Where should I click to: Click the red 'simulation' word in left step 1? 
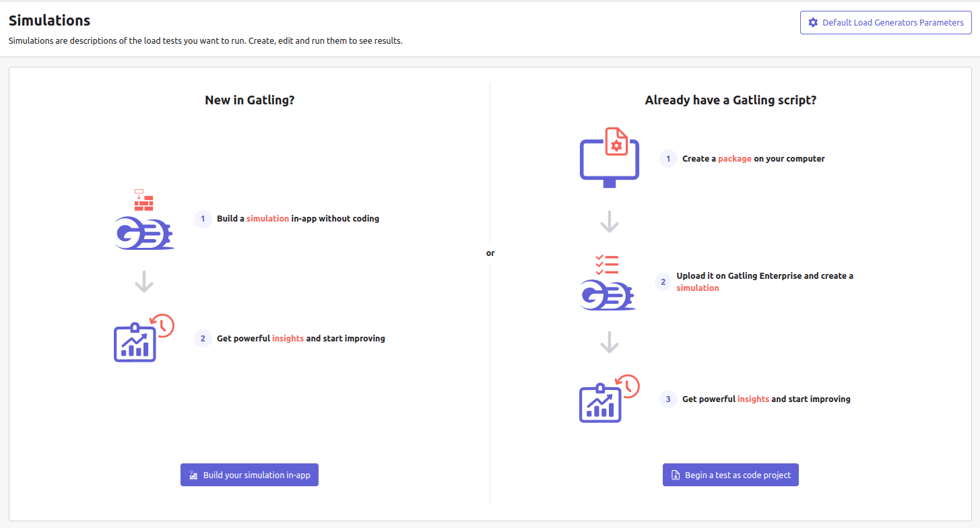click(x=267, y=219)
